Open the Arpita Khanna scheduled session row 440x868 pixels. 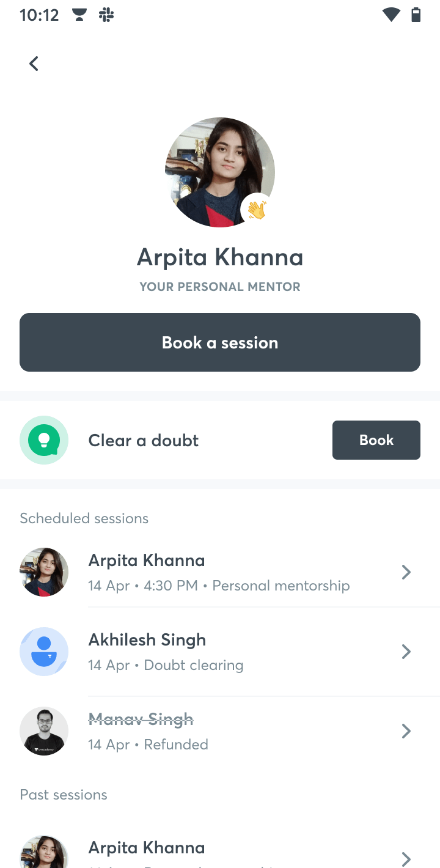[x=220, y=572]
